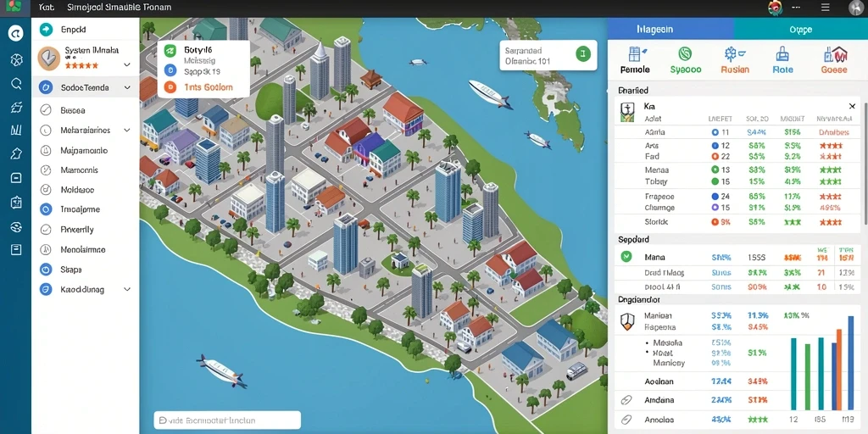The image size is (868, 434).
Task: Toggle the green check next to Mana
Action: click(626, 256)
